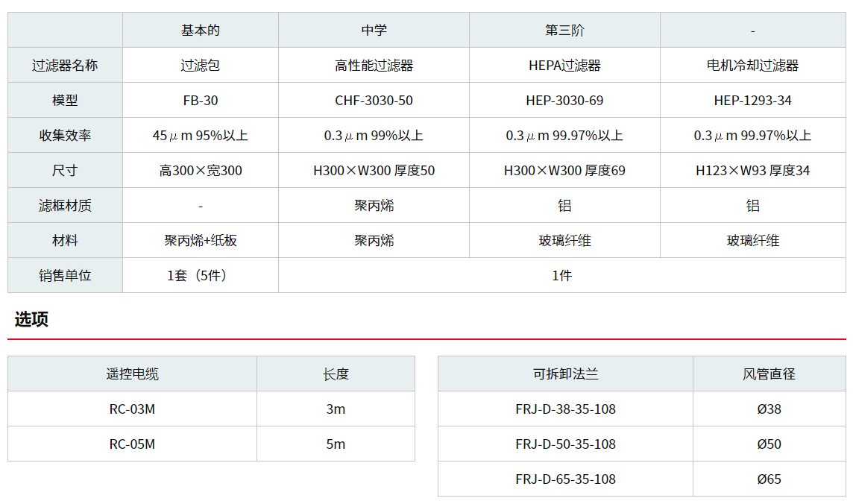Click the 可拆卸法兰 table header
853x504 pixels.
565,374
